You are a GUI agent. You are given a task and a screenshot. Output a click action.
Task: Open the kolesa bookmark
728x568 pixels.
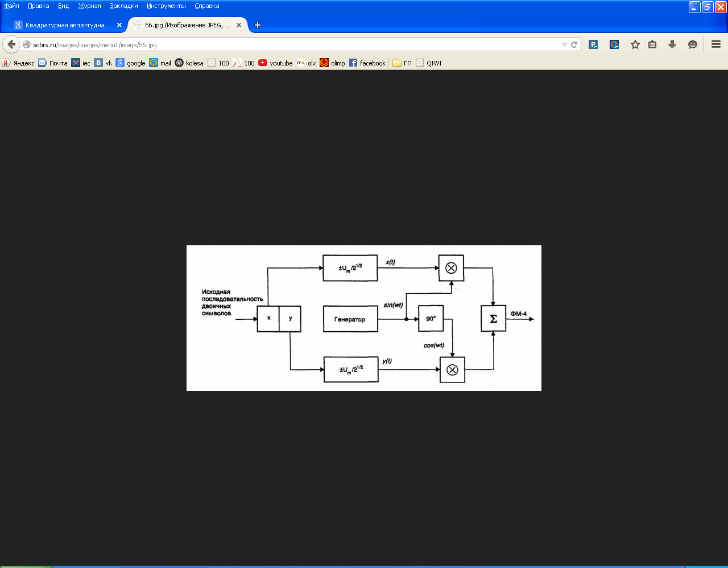pyautogui.click(x=189, y=63)
